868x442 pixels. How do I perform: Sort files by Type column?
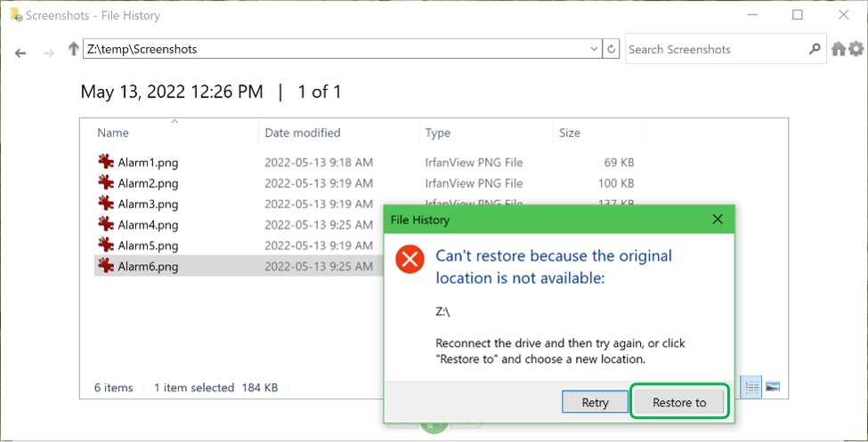click(437, 133)
